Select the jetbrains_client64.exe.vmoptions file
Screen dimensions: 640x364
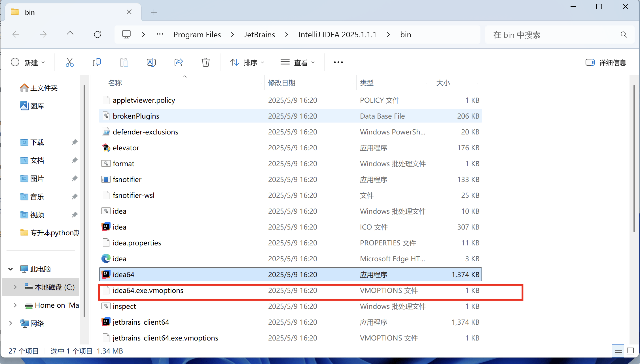point(291,338)
